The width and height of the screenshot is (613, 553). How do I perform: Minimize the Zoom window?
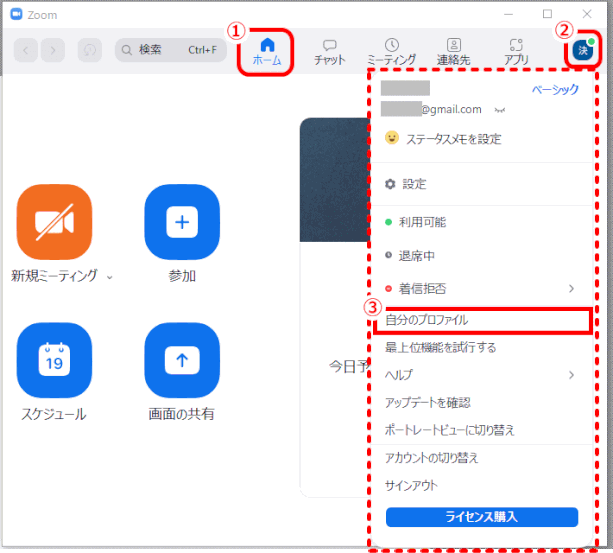pyautogui.click(x=508, y=14)
